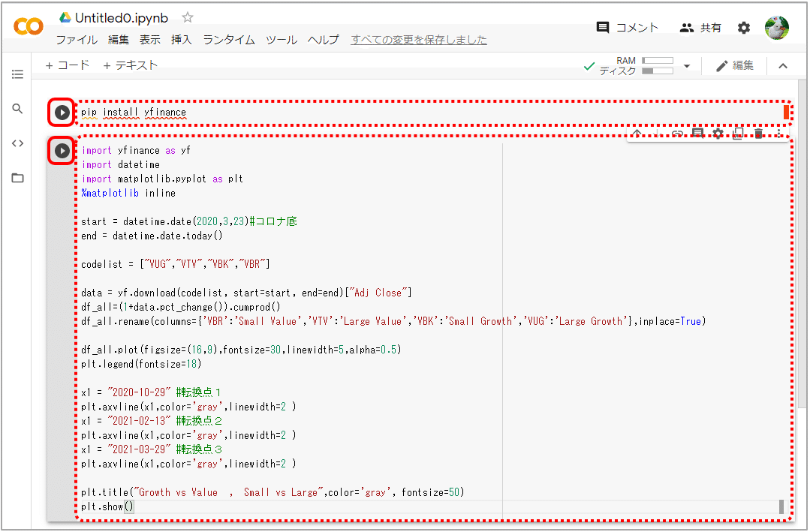This screenshot has width=810, height=532.
Task: Delete the current code cell
Action: tap(758, 132)
